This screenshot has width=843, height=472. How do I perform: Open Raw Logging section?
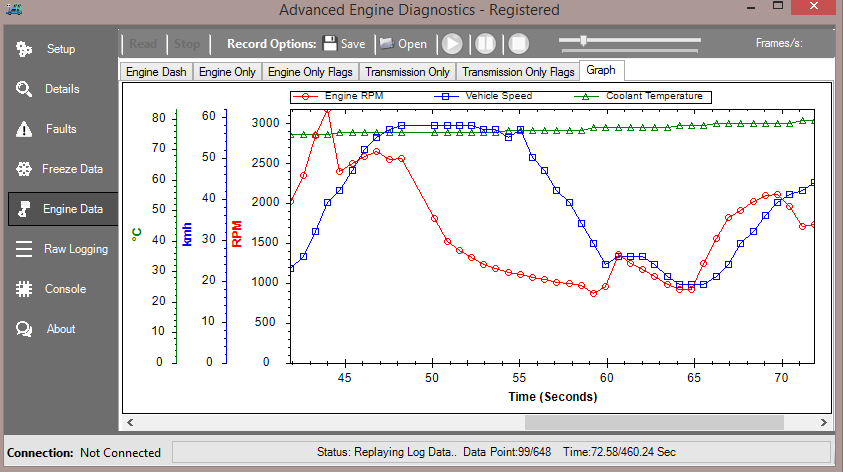tap(61, 249)
